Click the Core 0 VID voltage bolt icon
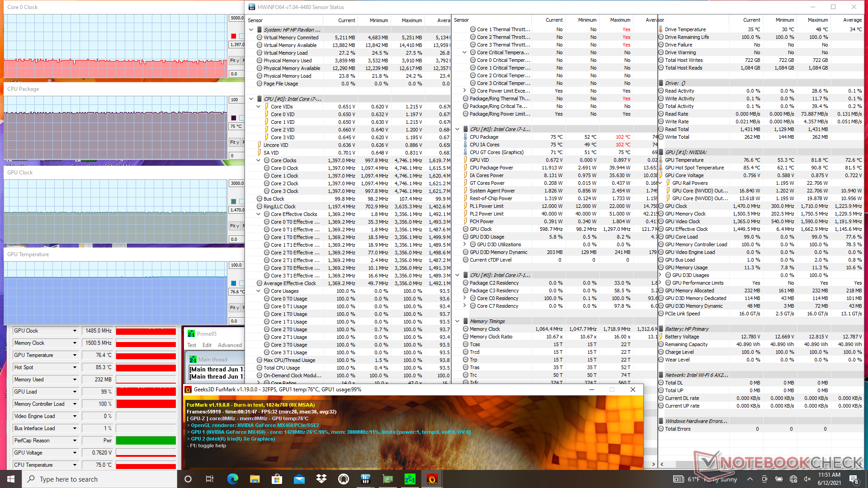868x488 pixels. point(267,114)
